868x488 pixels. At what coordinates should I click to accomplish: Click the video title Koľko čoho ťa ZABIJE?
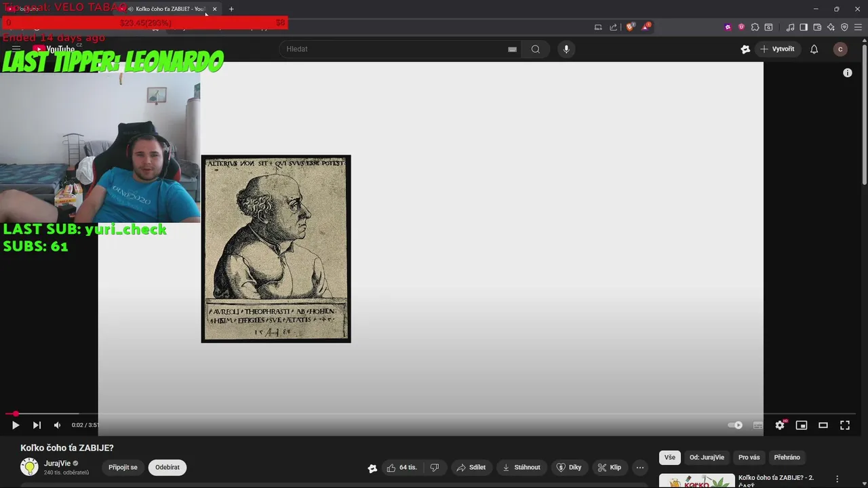point(67,448)
